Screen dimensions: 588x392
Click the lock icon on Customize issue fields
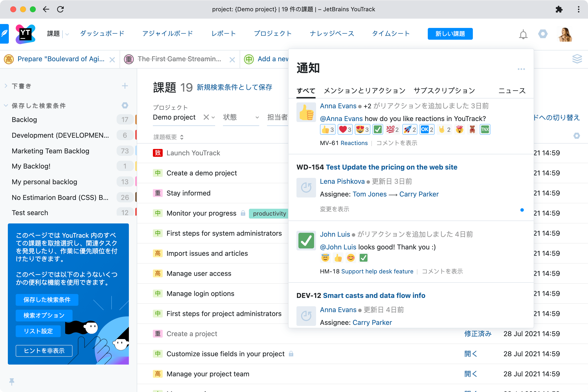click(291, 354)
